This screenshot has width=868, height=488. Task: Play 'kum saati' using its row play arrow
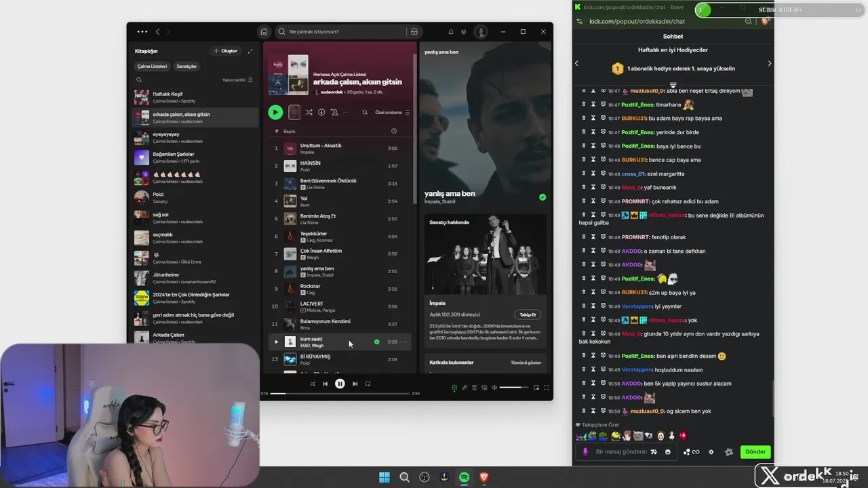(x=276, y=342)
